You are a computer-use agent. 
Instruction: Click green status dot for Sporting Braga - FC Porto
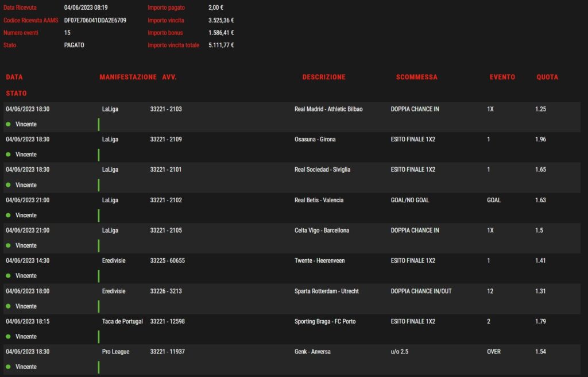(8, 336)
